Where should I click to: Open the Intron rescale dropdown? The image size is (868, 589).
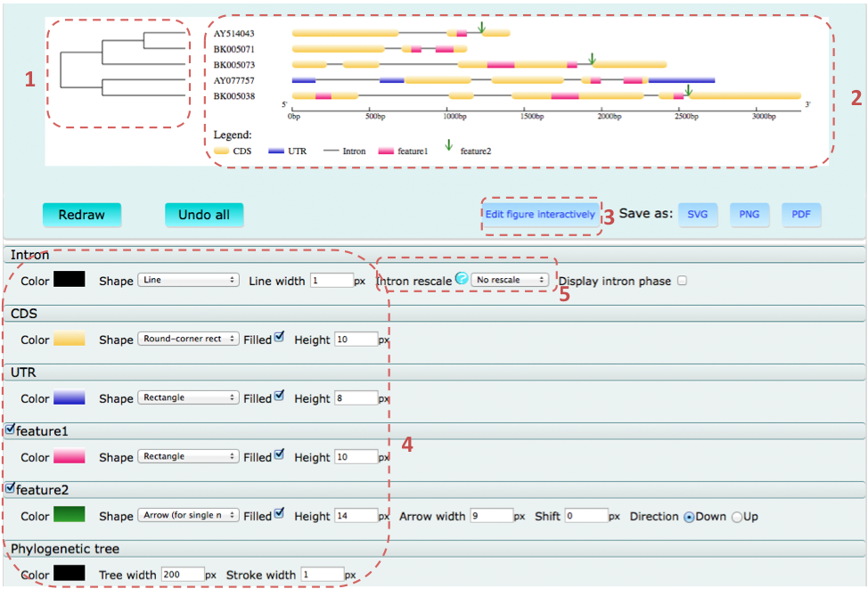pyautogui.click(x=511, y=280)
